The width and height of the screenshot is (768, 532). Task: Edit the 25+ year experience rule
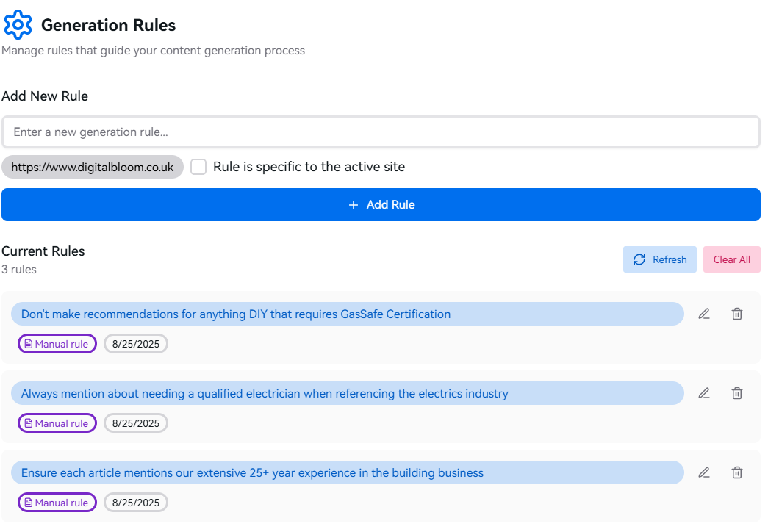(704, 472)
